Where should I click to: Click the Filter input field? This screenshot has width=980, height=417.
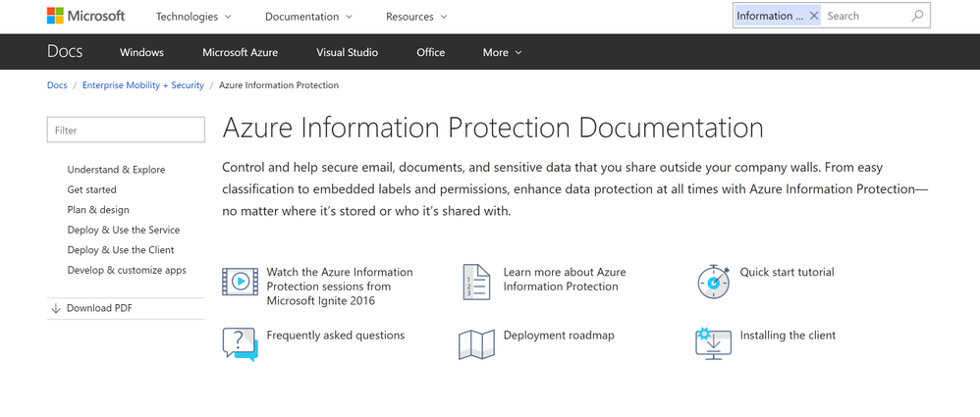click(126, 130)
